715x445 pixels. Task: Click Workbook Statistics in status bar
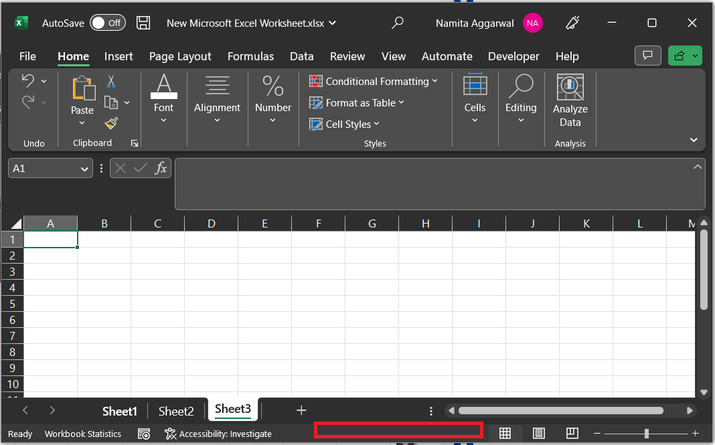coord(83,434)
